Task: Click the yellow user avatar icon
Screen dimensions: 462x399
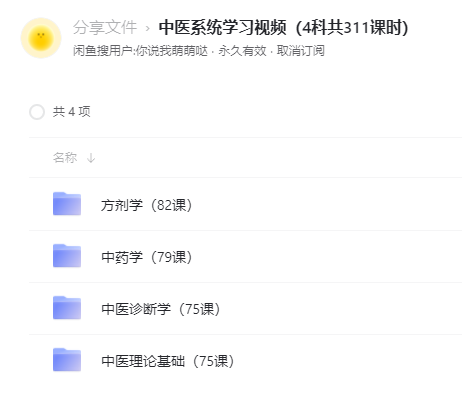Action: (x=41, y=38)
